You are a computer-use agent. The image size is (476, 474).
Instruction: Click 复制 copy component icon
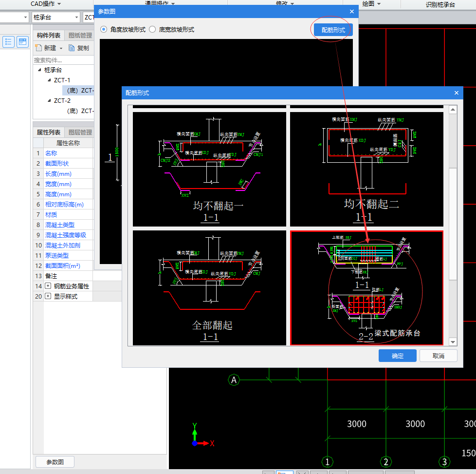72,48
